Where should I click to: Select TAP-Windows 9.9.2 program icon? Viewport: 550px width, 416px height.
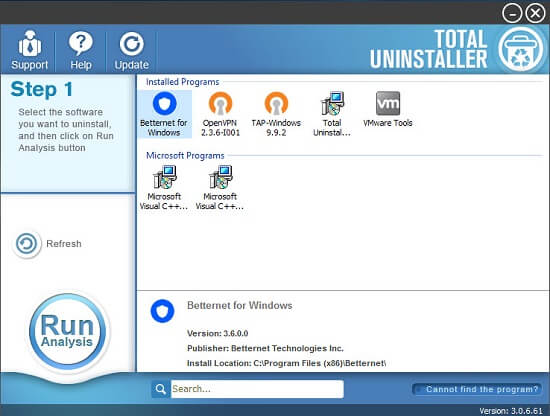[276, 114]
